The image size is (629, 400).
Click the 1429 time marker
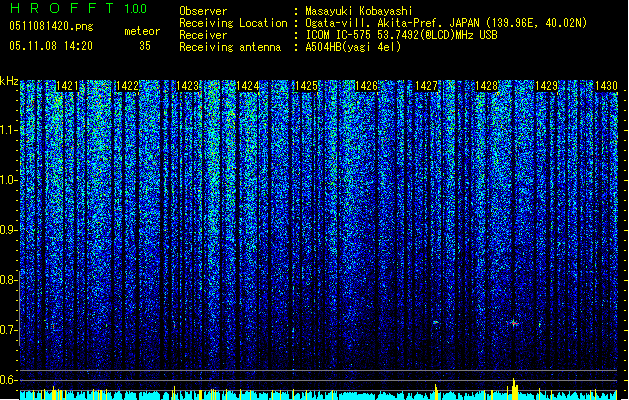546,86
